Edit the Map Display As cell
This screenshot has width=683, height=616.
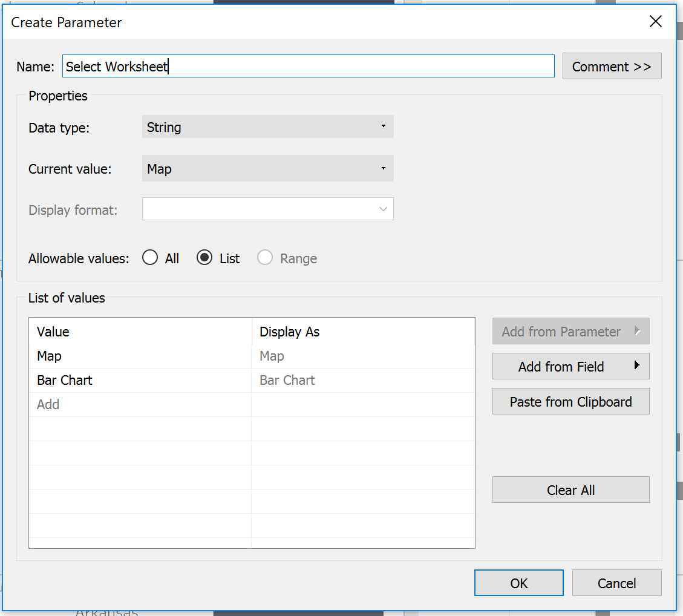pyautogui.click(x=363, y=356)
